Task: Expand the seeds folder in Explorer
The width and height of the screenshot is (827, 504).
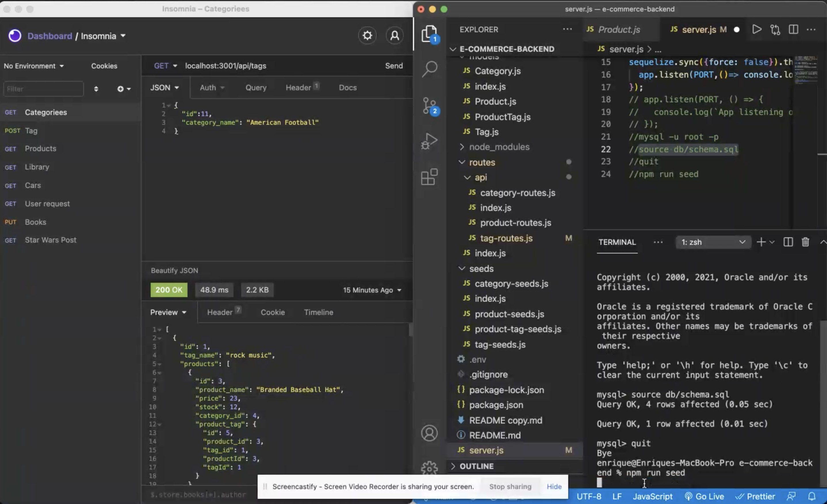Action: tap(482, 269)
